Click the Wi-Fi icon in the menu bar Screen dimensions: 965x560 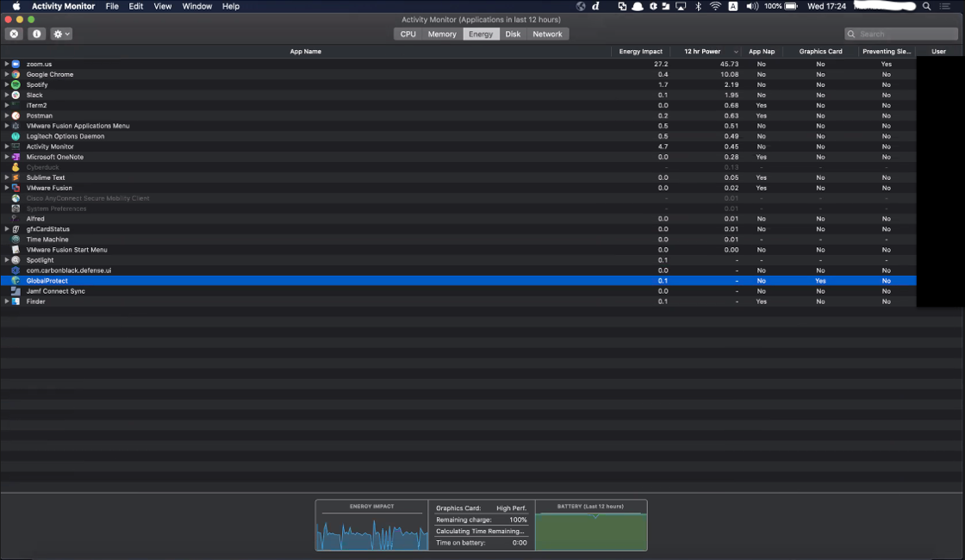(x=716, y=6)
